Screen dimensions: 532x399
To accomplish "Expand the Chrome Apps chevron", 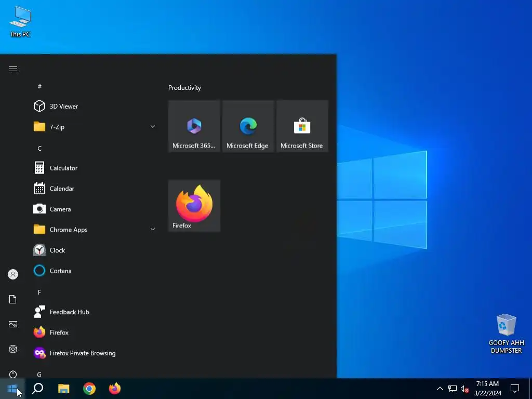I will (153, 229).
